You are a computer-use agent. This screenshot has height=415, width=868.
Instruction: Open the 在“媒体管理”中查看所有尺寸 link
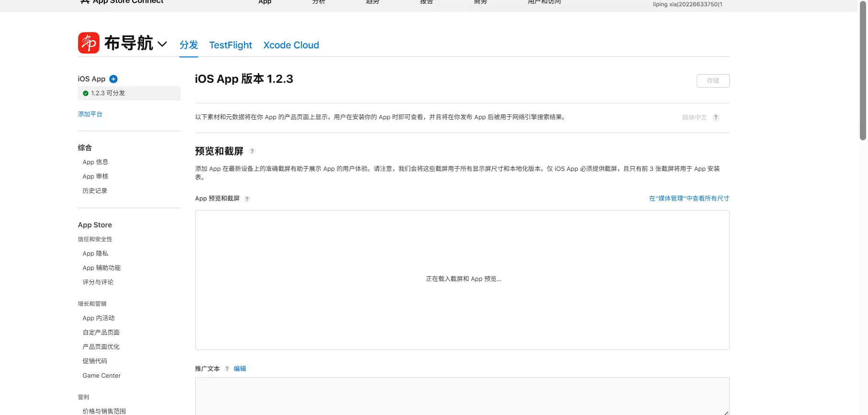tap(689, 198)
